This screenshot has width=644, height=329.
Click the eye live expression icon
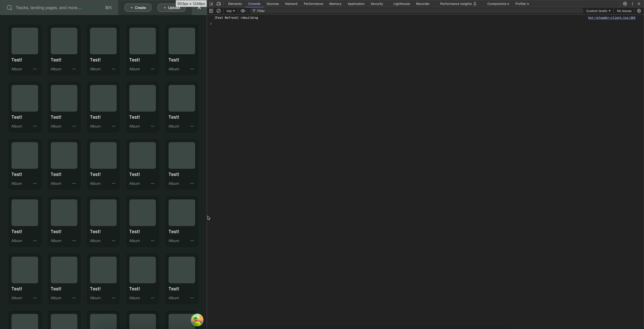(243, 11)
